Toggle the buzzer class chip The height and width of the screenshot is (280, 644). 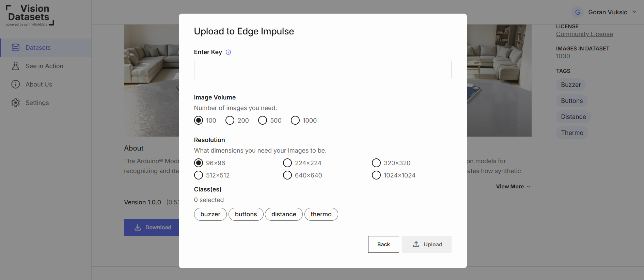(210, 214)
